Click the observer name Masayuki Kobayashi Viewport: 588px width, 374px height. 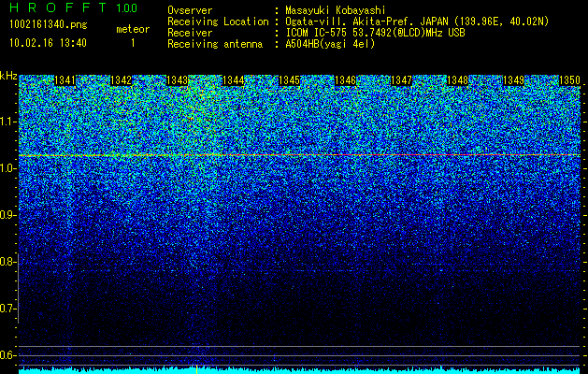tap(336, 10)
